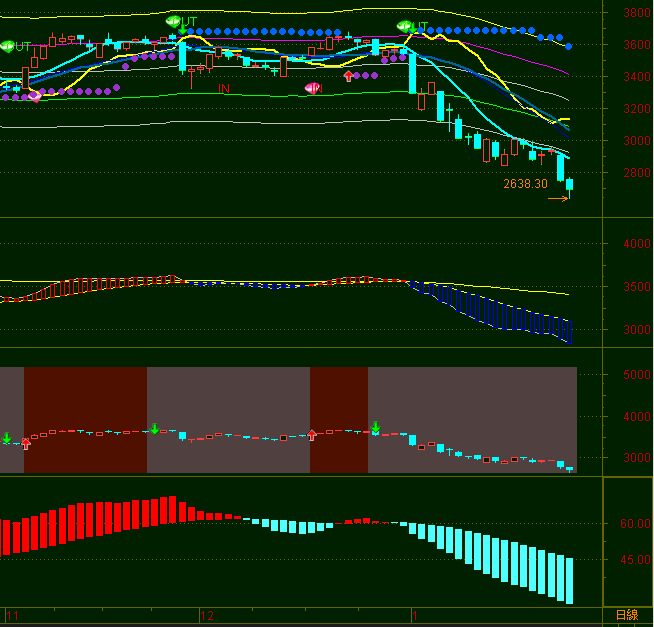Click the month 12 marker on time axis

[x=207, y=616]
